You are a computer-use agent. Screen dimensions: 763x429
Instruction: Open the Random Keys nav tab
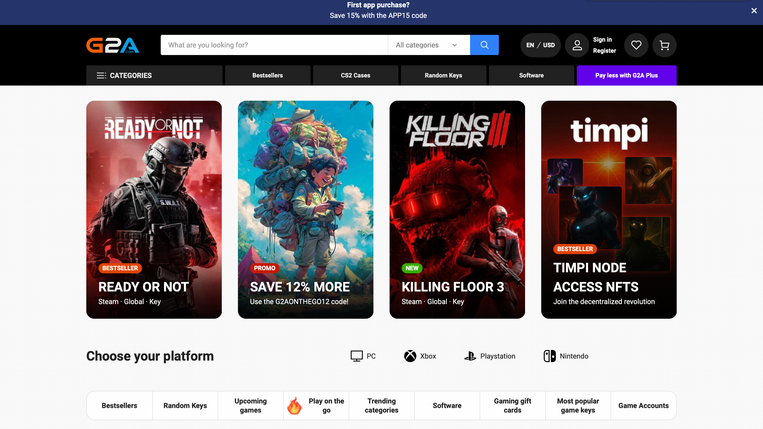[x=443, y=75]
